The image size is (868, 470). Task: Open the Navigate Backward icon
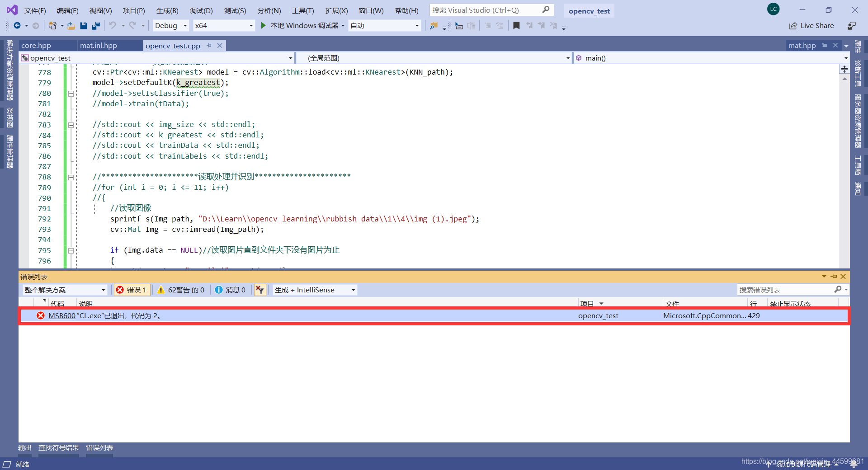pos(17,25)
